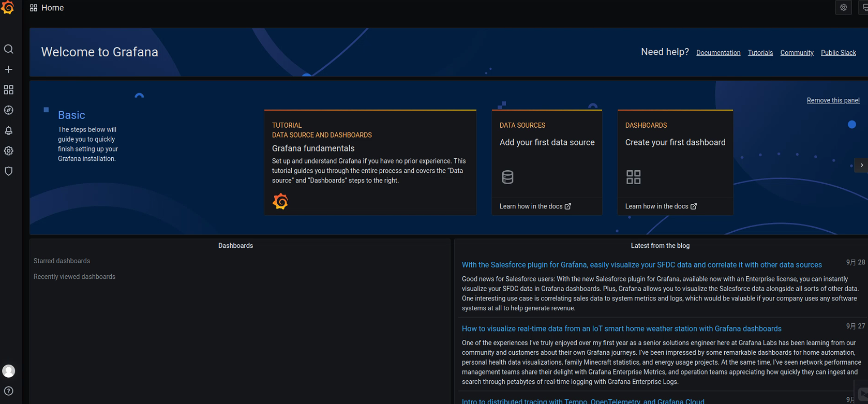Open the Dashboards grid icon in sidebar
Image resolution: width=868 pixels, height=404 pixels.
pos(9,90)
